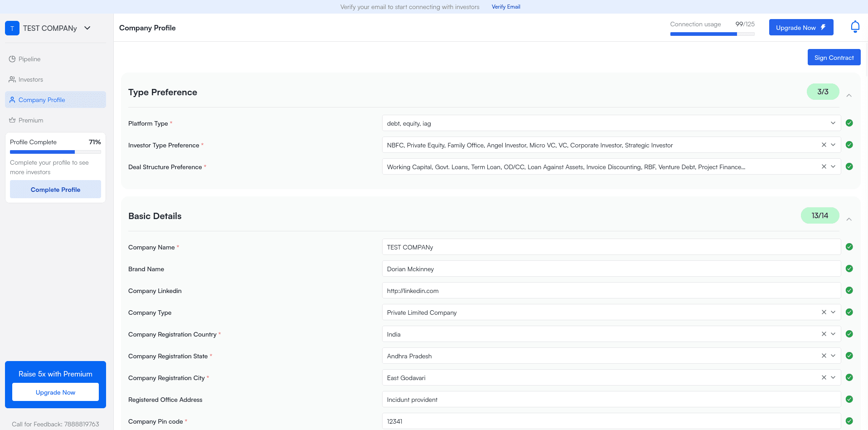Clear the Company Registration Country selection
Viewport: 868px width, 430px height.
click(x=824, y=334)
